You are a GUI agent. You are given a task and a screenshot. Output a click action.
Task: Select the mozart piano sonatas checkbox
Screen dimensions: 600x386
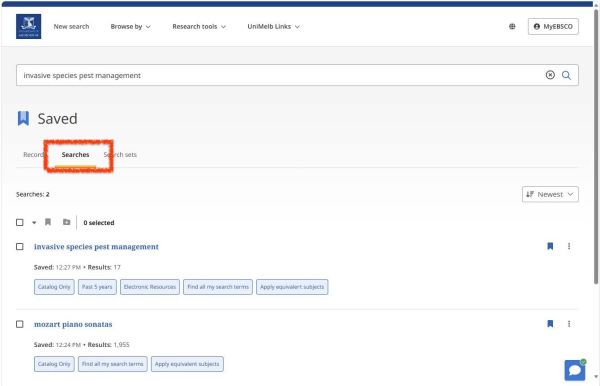point(20,324)
